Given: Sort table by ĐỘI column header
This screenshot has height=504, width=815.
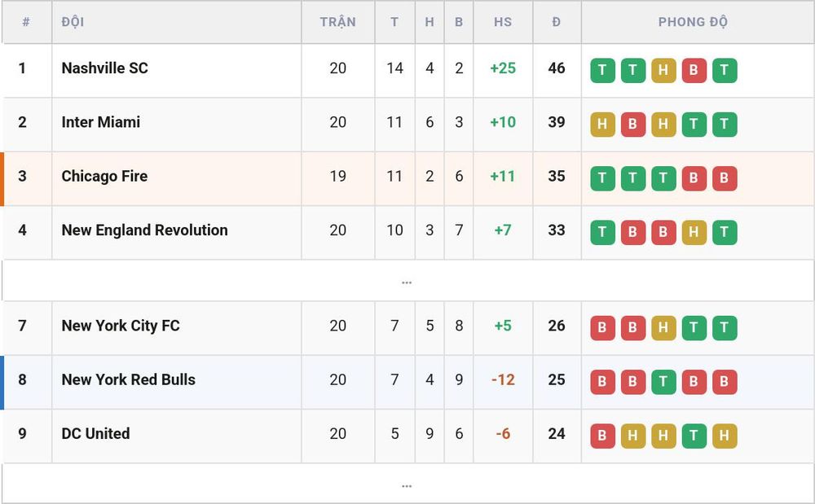Looking at the screenshot, I should [x=73, y=22].
